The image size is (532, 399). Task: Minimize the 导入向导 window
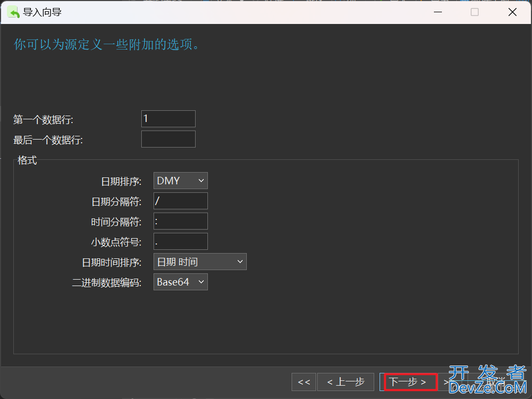pos(438,12)
